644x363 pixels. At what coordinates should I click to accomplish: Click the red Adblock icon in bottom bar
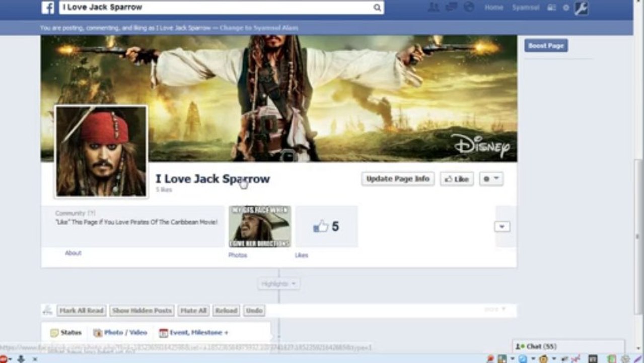pos(4,358)
